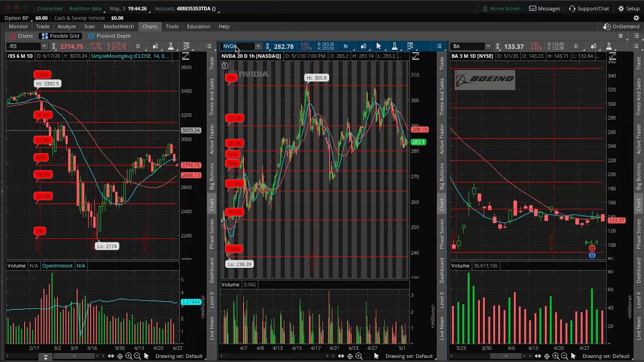Open D timeframe selector in /ES chart
The width and height of the screenshot is (644, 362).
click(138, 46)
